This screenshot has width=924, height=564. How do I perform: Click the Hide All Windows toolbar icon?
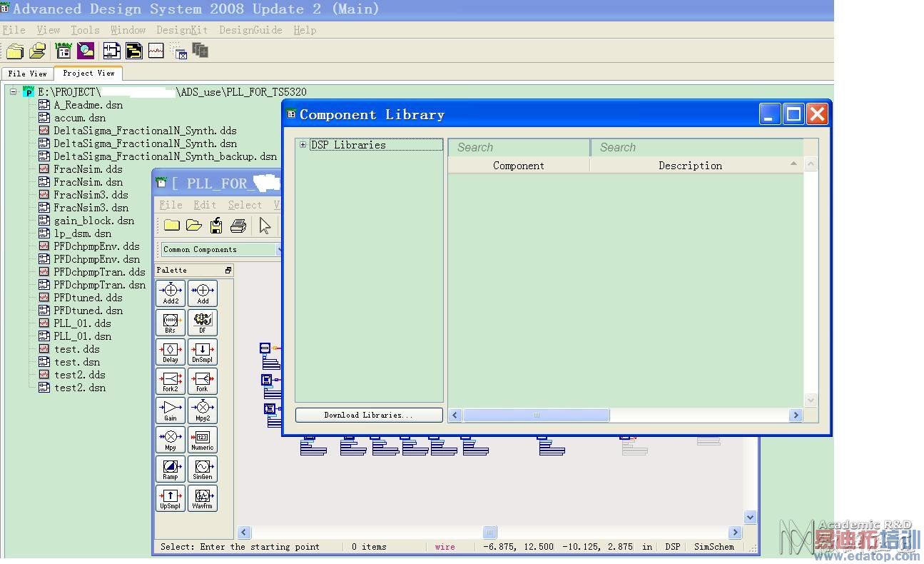179,51
